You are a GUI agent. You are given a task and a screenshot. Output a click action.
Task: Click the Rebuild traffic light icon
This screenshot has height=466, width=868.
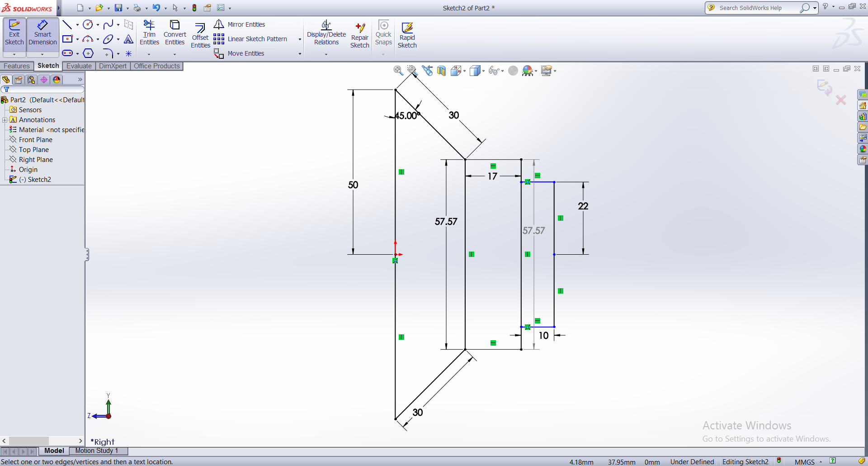[194, 8]
